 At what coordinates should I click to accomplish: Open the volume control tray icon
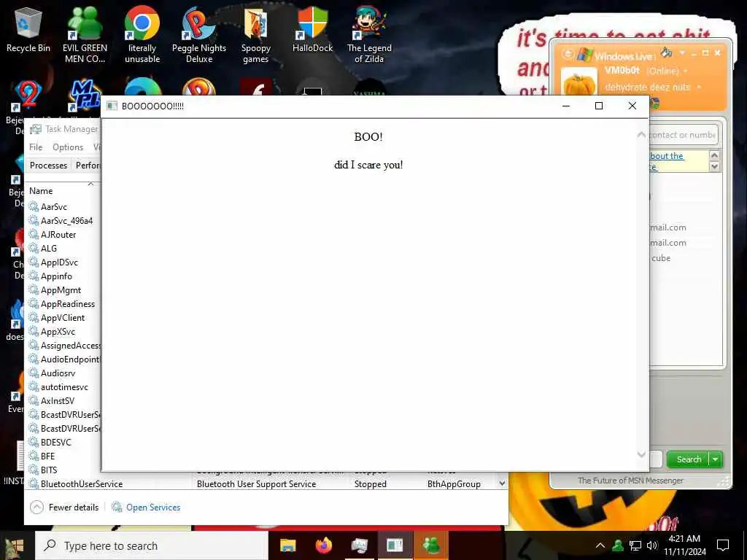pos(652,545)
